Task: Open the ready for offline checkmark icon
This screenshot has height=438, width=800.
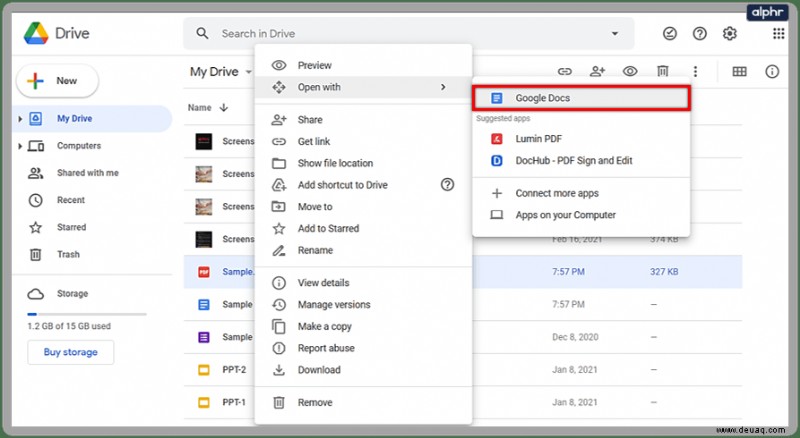Action: click(669, 34)
